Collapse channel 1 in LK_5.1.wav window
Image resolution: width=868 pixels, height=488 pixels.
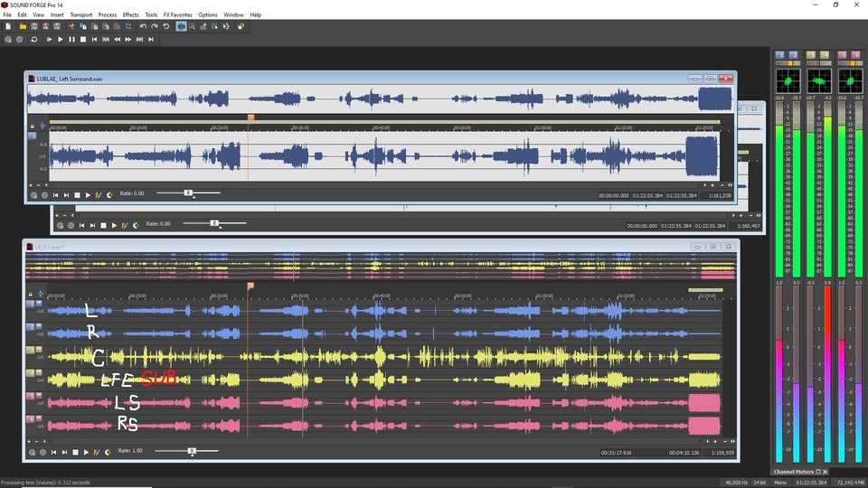coord(39,304)
